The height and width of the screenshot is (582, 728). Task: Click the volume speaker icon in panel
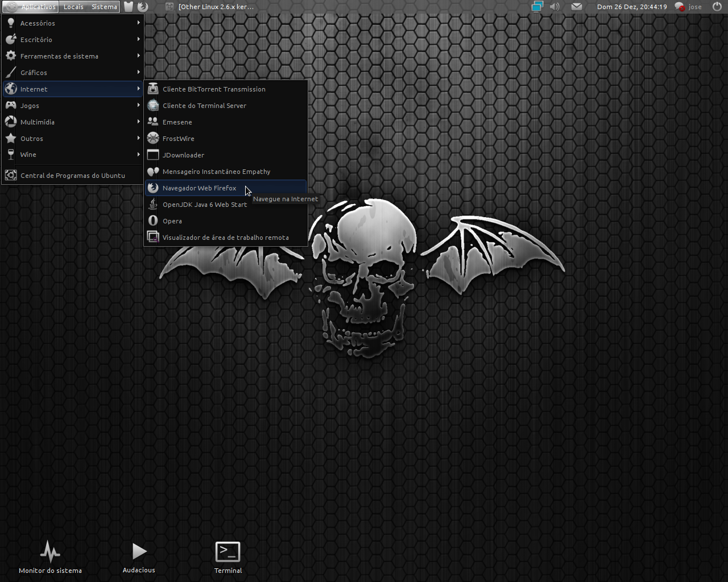[x=555, y=7]
